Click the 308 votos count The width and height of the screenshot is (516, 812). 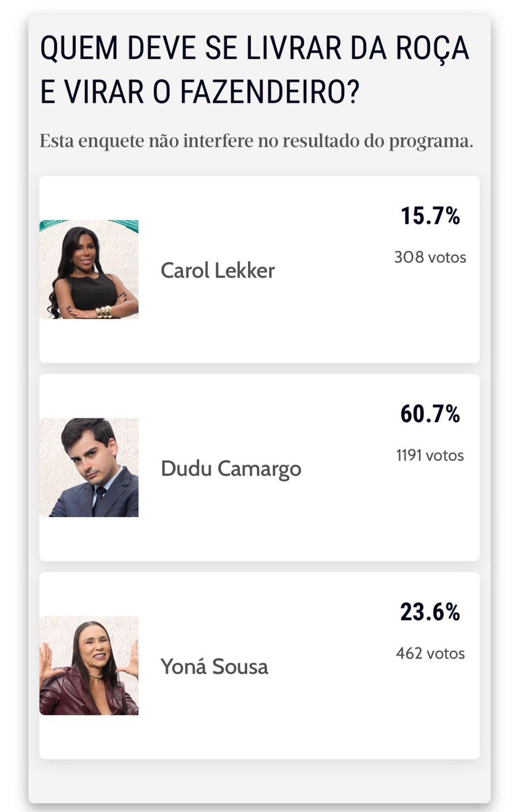(x=430, y=257)
